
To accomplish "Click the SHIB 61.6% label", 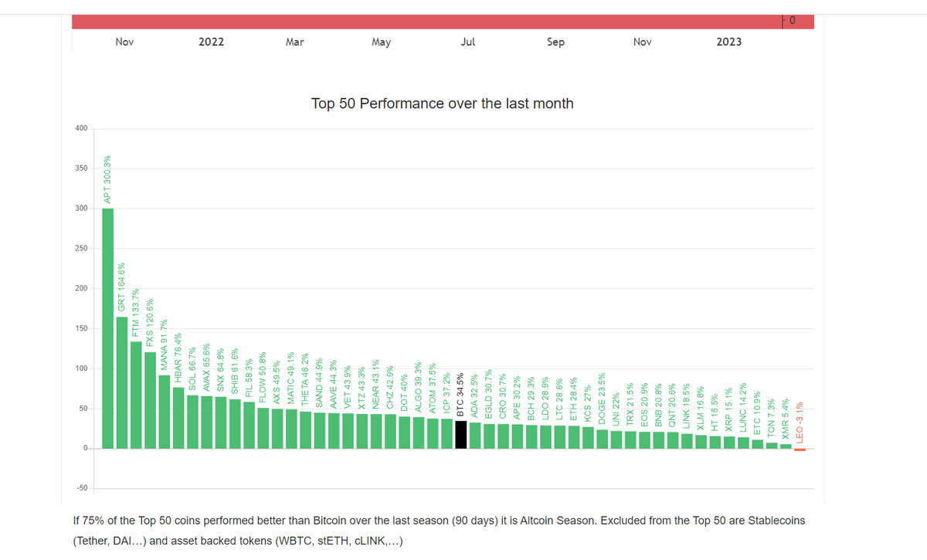I will coord(235,372).
